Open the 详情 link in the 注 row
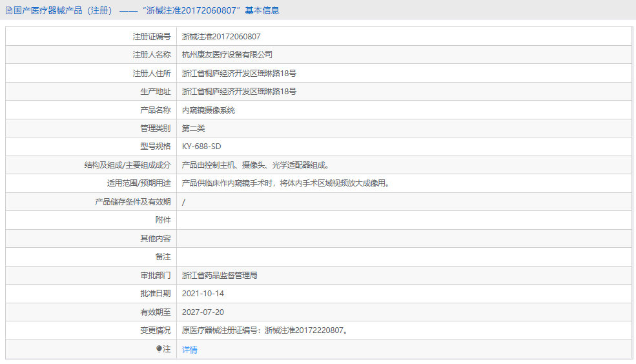This screenshot has height=364, width=636. pyautogui.click(x=189, y=349)
